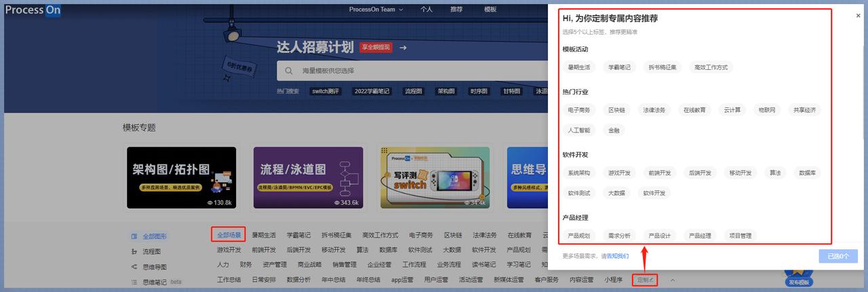Filter by 读书笔记 scene
The width and height of the screenshot is (868, 292).
pos(484,265)
